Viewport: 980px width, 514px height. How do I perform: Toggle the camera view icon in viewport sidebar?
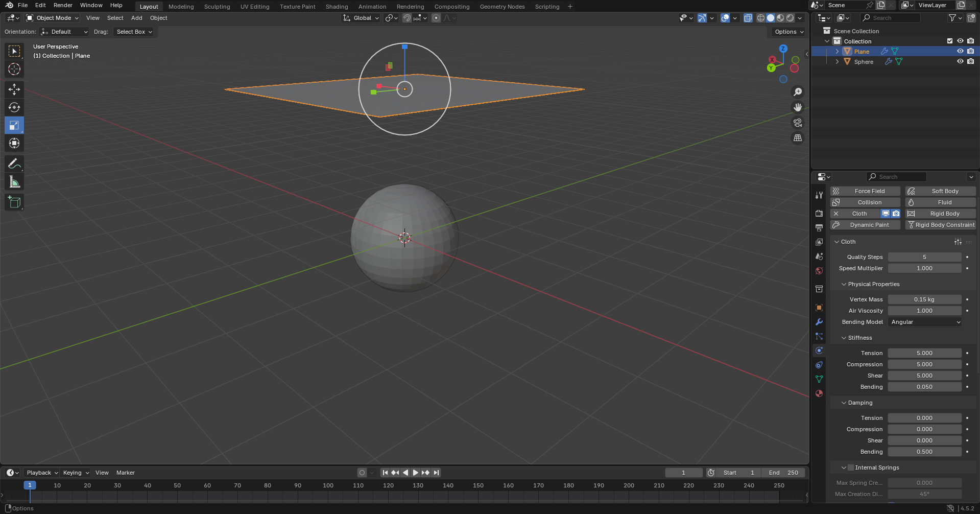click(x=797, y=123)
